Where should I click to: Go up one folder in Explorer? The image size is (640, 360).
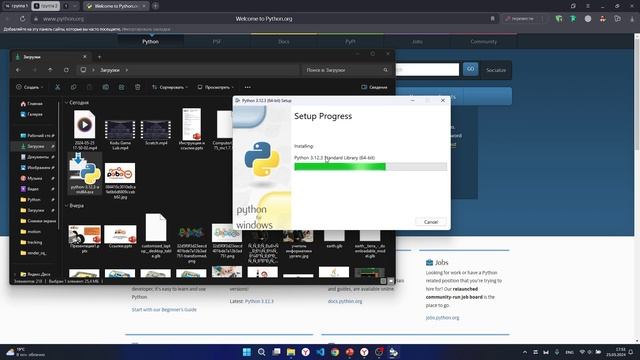[x=50, y=70]
